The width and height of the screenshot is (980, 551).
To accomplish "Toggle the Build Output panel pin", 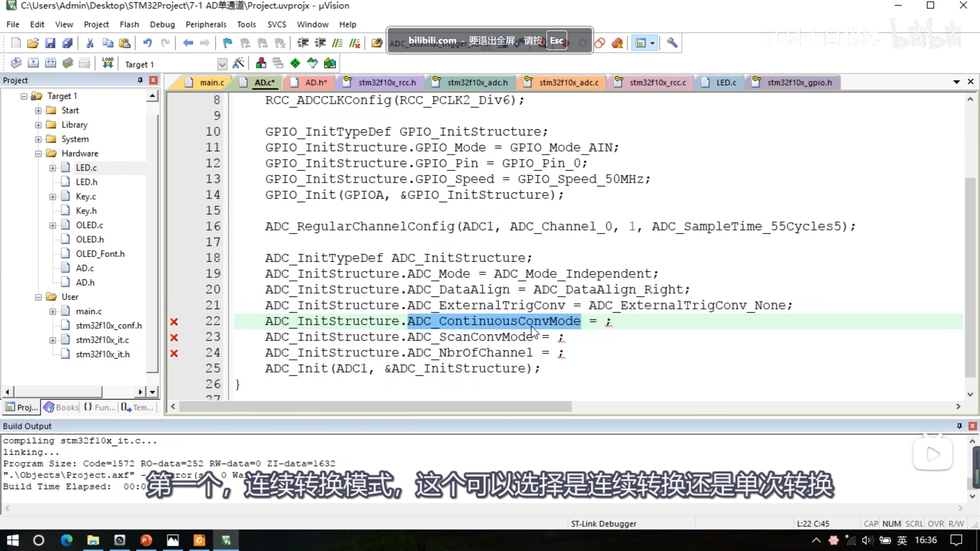I will coord(959,426).
